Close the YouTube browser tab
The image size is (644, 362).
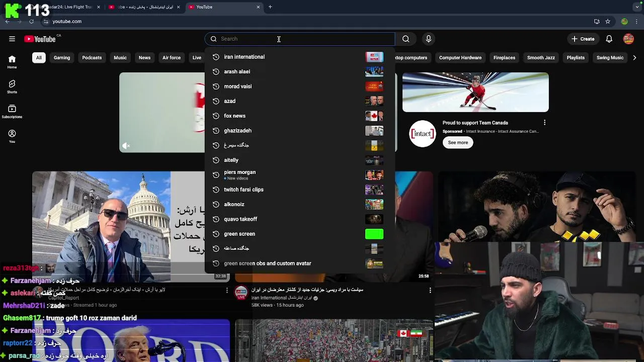point(258,7)
